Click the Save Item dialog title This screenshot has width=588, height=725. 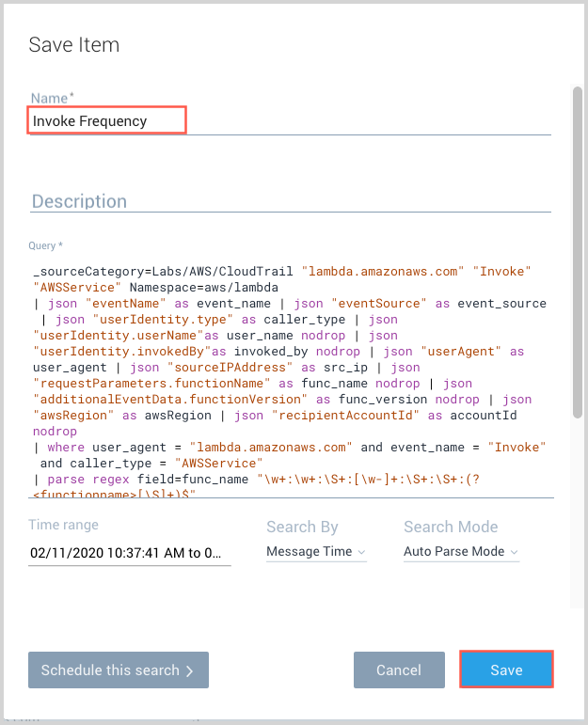pyautogui.click(x=74, y=44)
